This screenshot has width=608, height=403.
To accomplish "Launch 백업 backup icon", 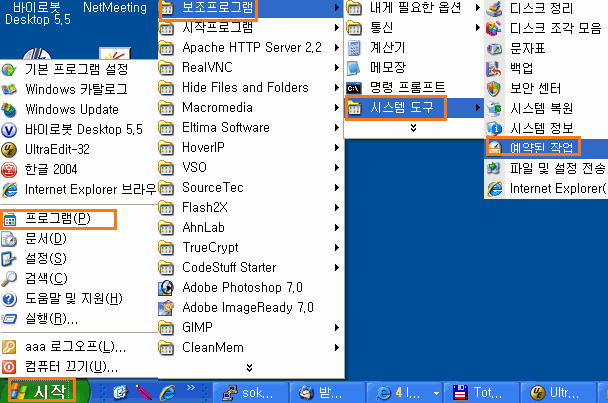I will (x=494, y=69).
